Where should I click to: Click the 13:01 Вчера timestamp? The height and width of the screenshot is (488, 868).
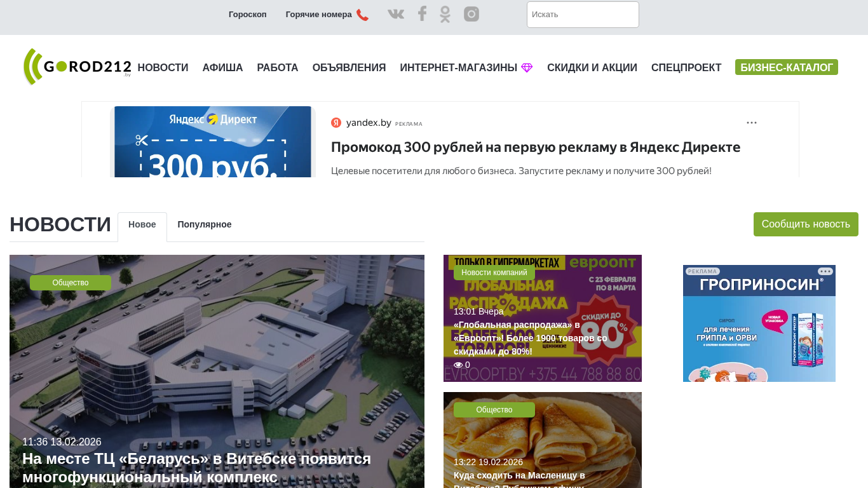point(478,311)
